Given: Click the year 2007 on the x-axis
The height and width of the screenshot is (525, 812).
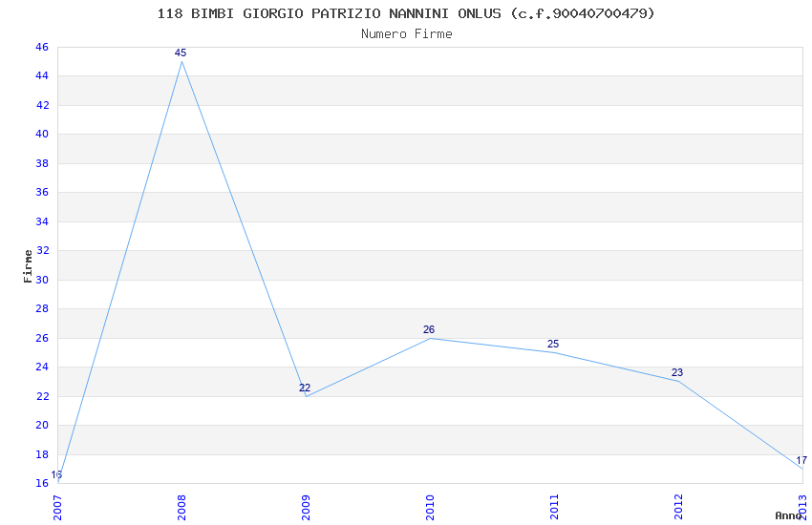Looking at the screenshot, I should (x=57, y=508).
